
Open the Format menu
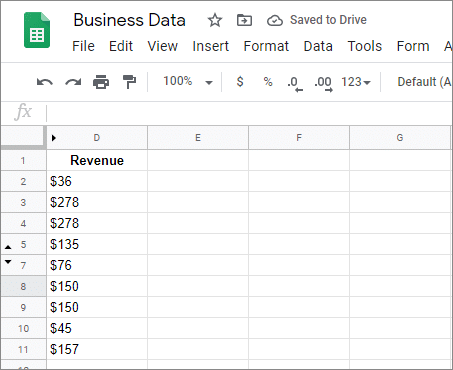[x=266, y=46]
